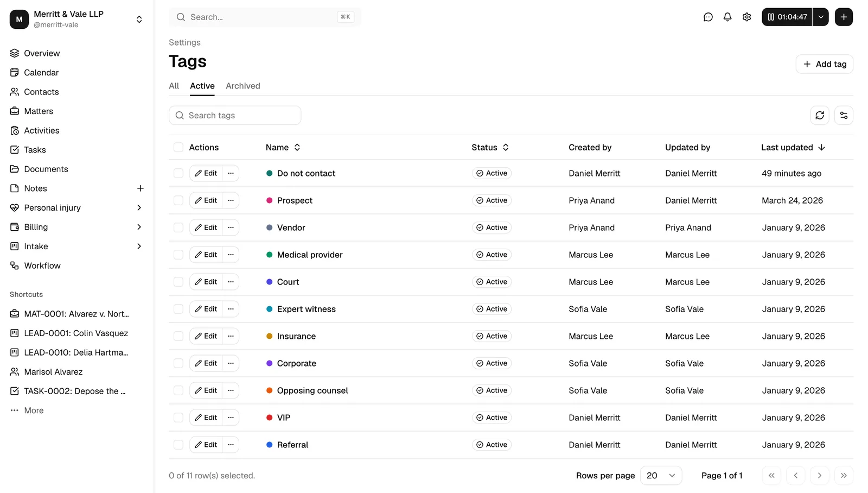Check the Medical provider row checkbox
Viewport: 868px width, 493px height.
pyautogui.click(x=178, y=255)
